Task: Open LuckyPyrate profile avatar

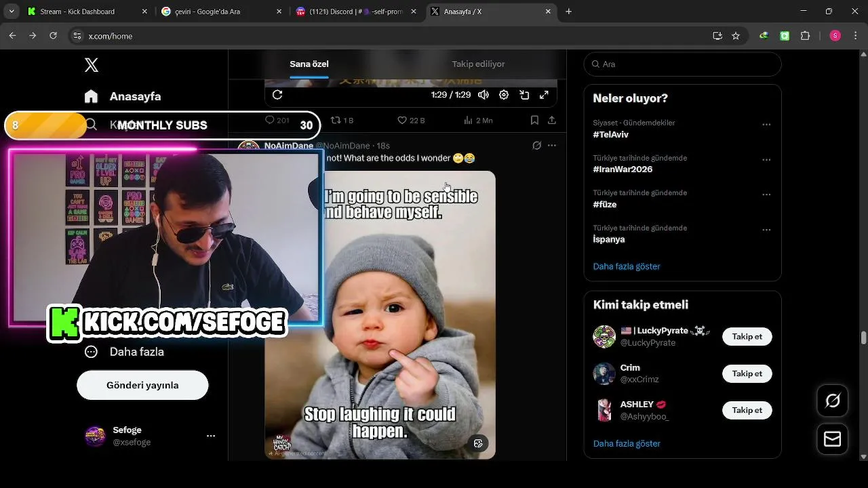Action: pyautogui.click(x=604, y=337)
